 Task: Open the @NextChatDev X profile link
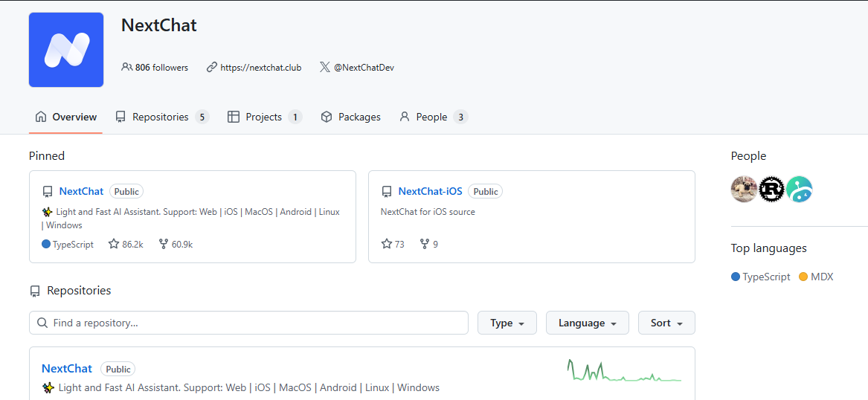[x=363, y=67]
